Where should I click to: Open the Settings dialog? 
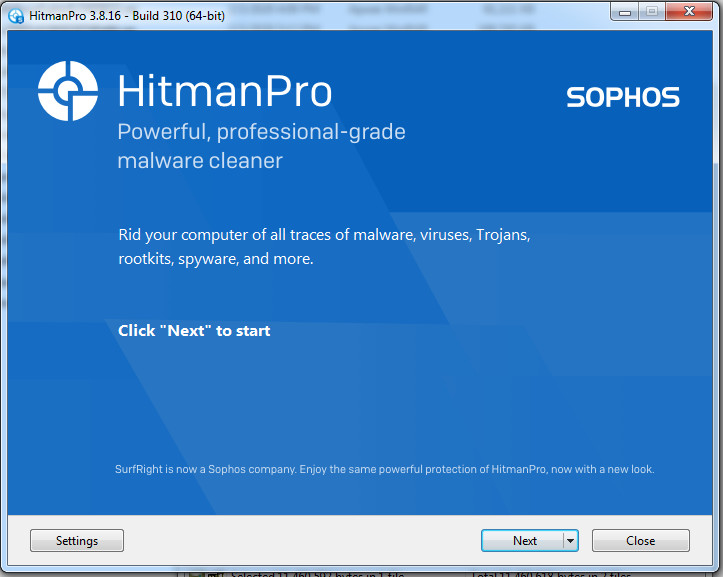pyautogui.click(x=77, y=541)
